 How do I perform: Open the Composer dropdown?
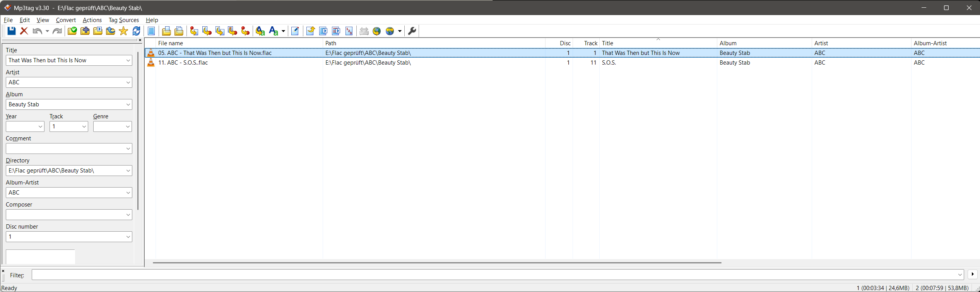(128, 215)
